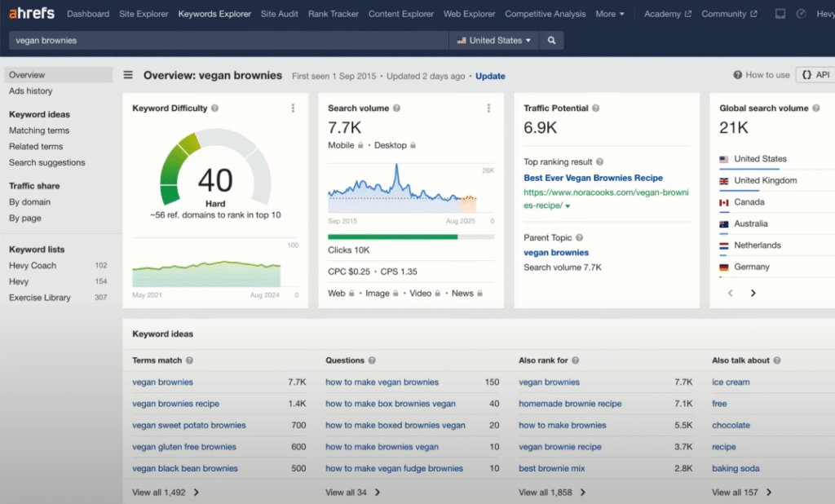Click the lock icon next to Image

click(x=395, y=294)
